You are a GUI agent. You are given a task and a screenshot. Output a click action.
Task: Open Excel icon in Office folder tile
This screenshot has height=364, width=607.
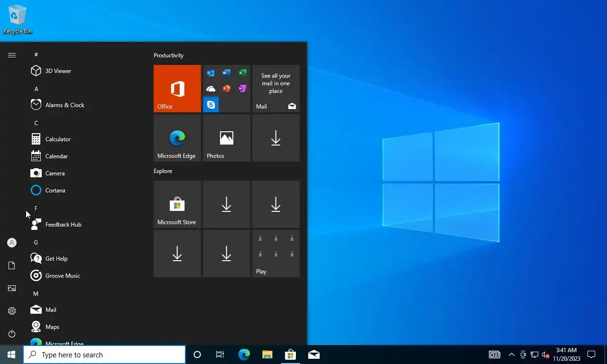tap(242, 73)
